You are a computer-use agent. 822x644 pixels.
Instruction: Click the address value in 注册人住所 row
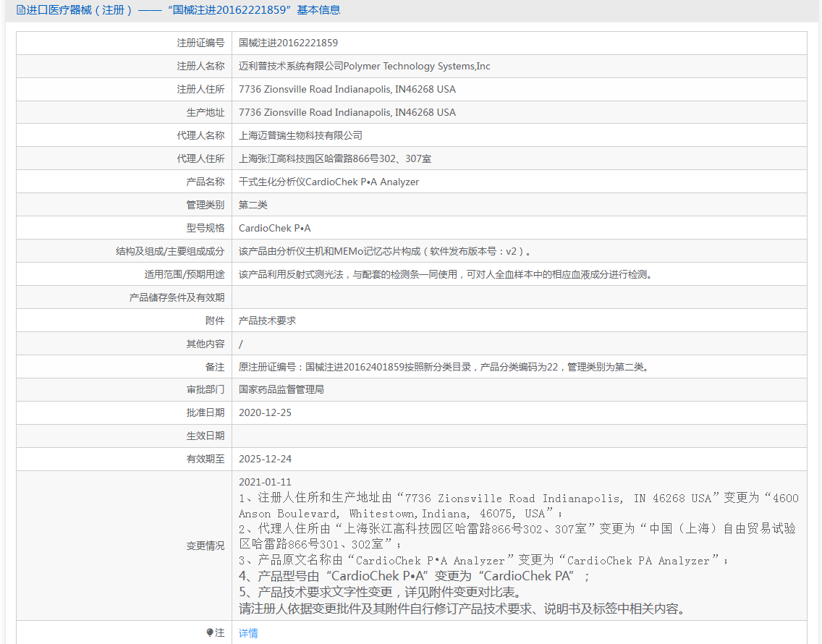pyautogui.click(x=347, y=89)
